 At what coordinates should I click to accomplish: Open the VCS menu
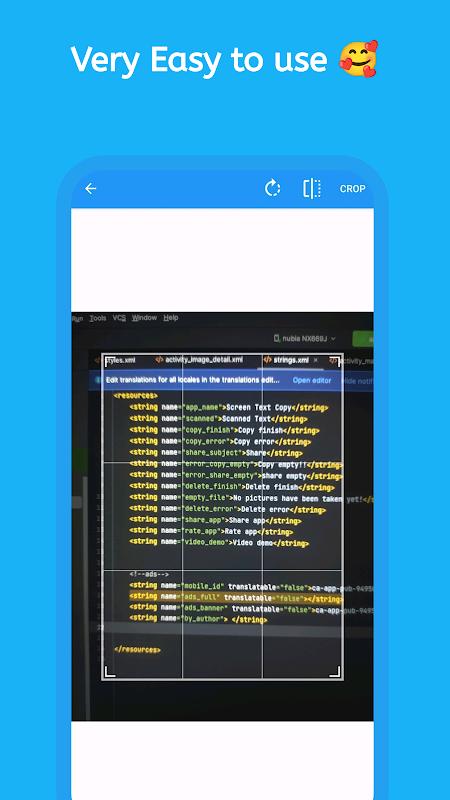tap(119, 318)
